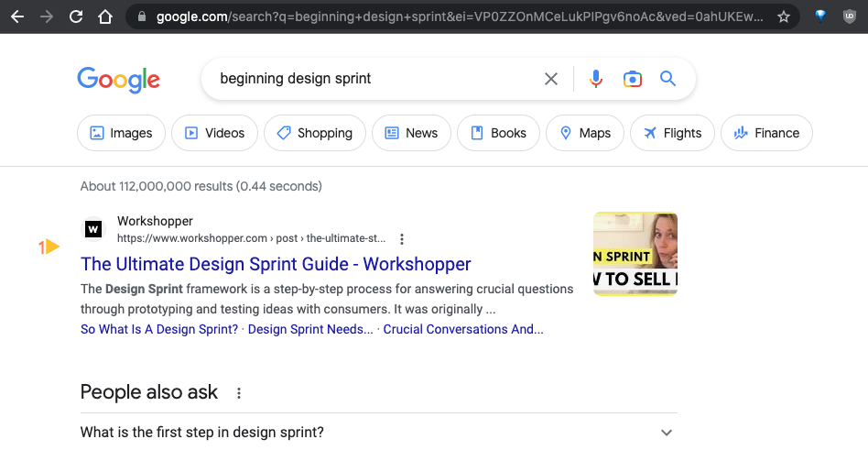Click in the search box text
Image resolution: width=868 pixels, height=450 pixels.
click(x=296, y=79)
